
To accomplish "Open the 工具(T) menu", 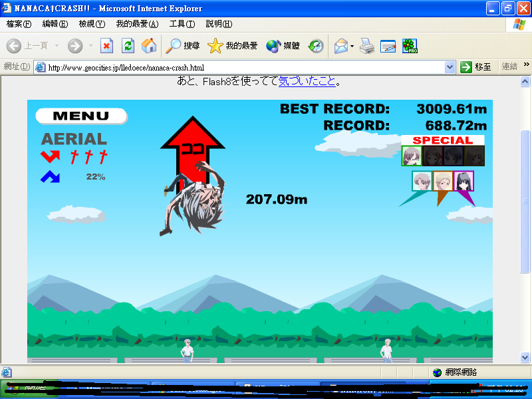I will [x=182, y=24].
